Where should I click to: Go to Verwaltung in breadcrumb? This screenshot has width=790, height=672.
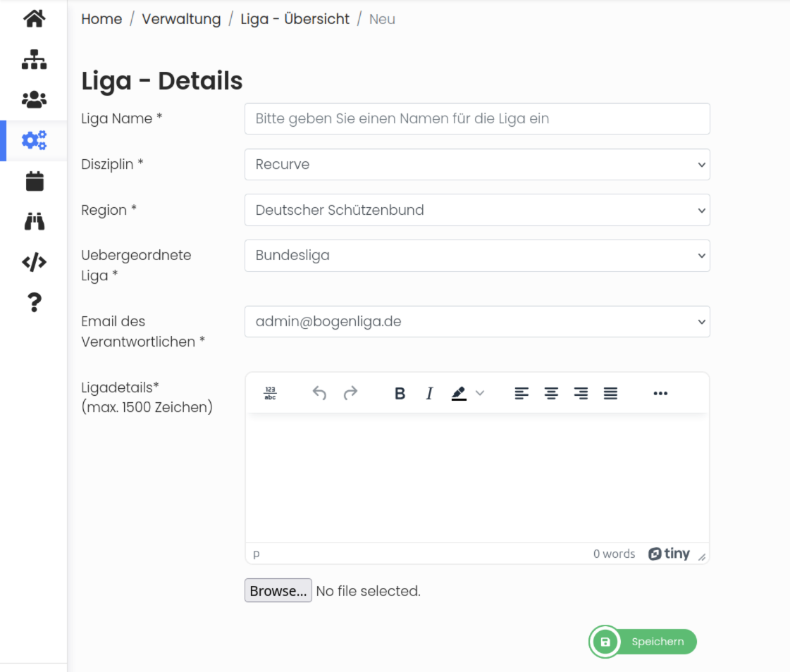[181, 19]
